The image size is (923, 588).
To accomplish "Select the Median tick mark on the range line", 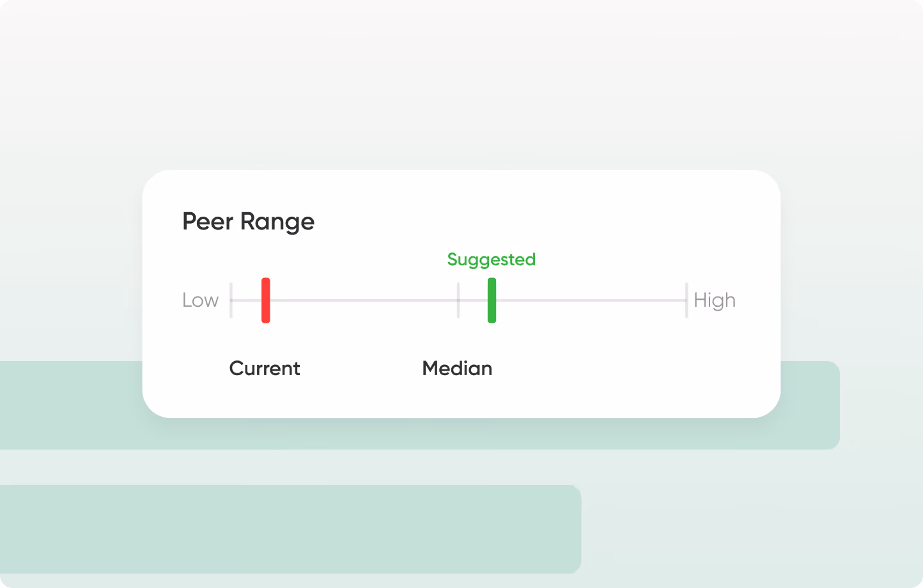I will coord(458,300).
